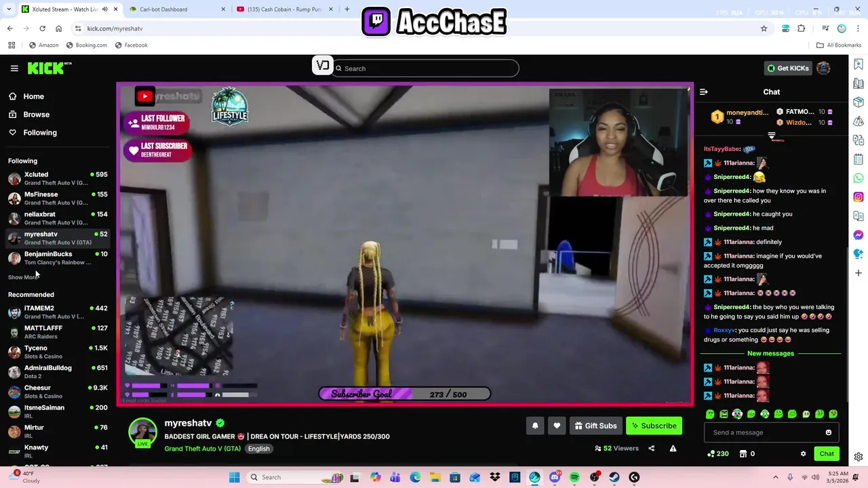Bookmark this page with star icon
Image resolution: width=868 pixels, height=488 pixels.
click(764, 28)
